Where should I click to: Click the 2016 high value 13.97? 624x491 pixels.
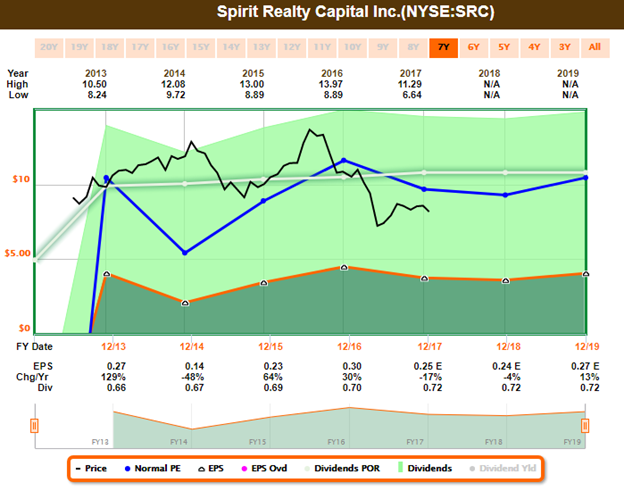pos(330,84)
